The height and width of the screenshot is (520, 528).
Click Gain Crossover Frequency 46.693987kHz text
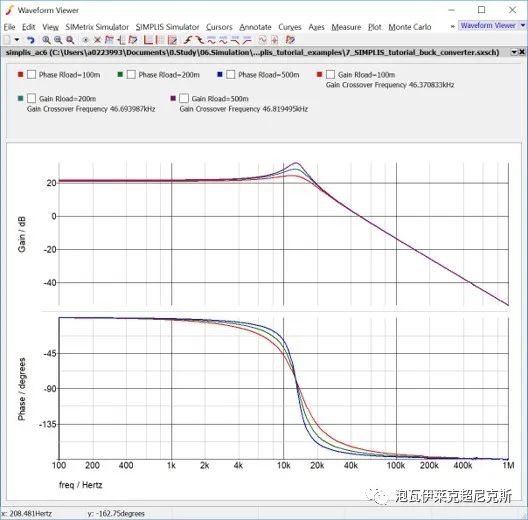(91, 109)
